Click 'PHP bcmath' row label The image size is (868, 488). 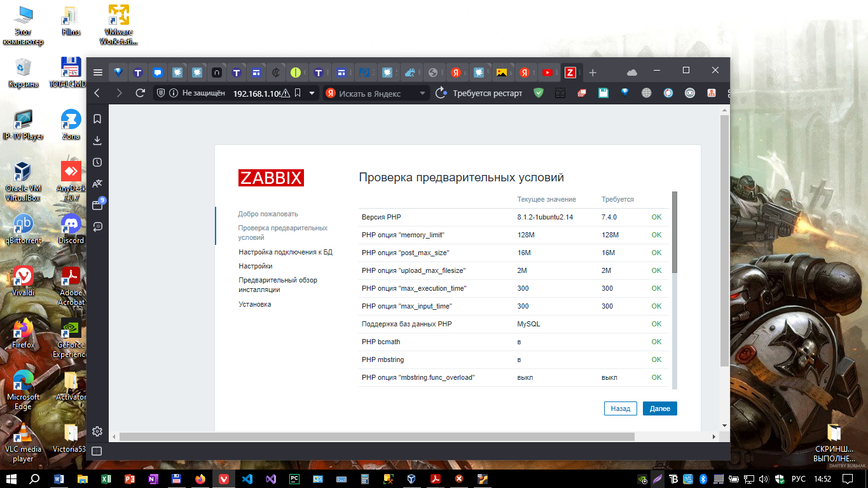click(x=381, y=342)
